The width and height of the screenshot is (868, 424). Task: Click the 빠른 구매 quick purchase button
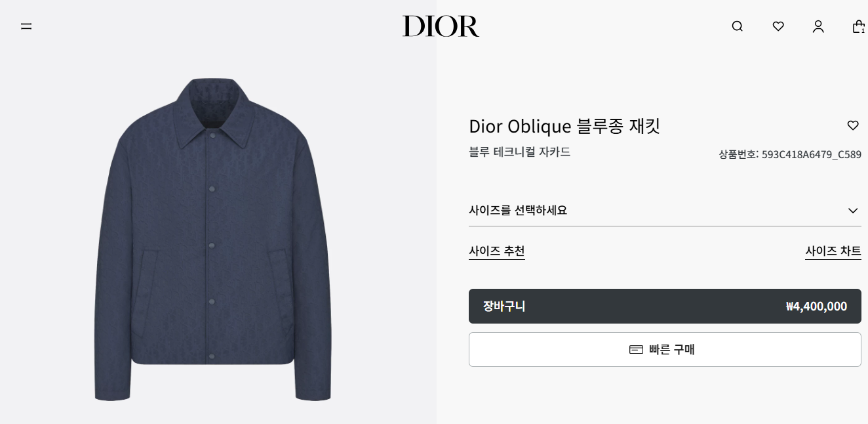point(665,349)
